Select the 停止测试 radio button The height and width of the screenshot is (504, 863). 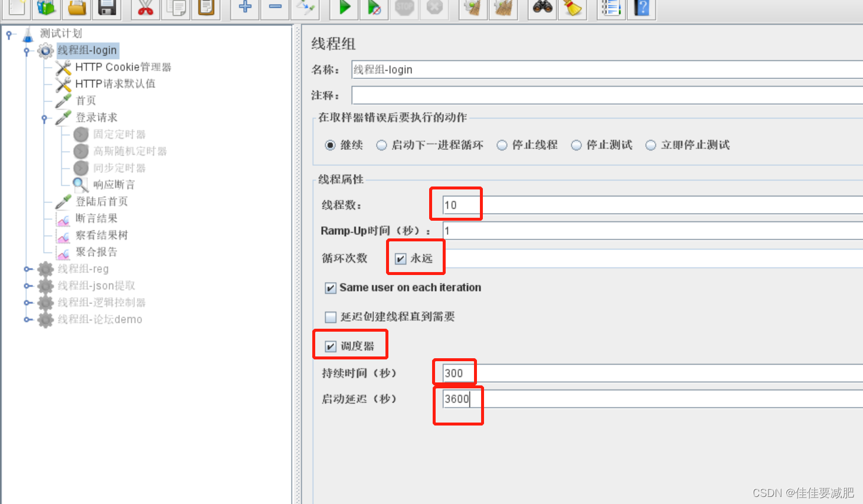pos(577,145)
